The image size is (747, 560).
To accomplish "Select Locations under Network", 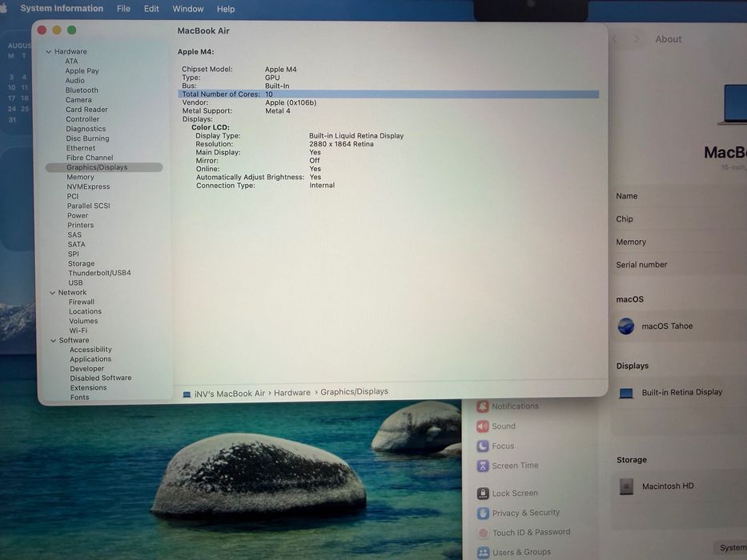I will [85, 311].
